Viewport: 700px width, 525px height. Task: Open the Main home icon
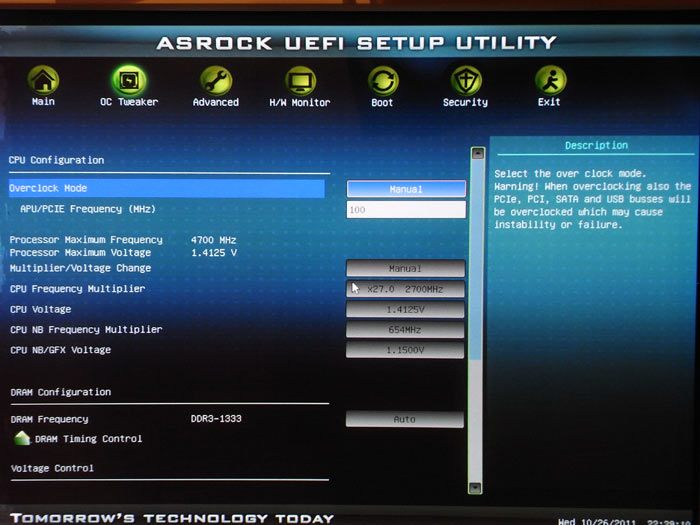(43, 80)
